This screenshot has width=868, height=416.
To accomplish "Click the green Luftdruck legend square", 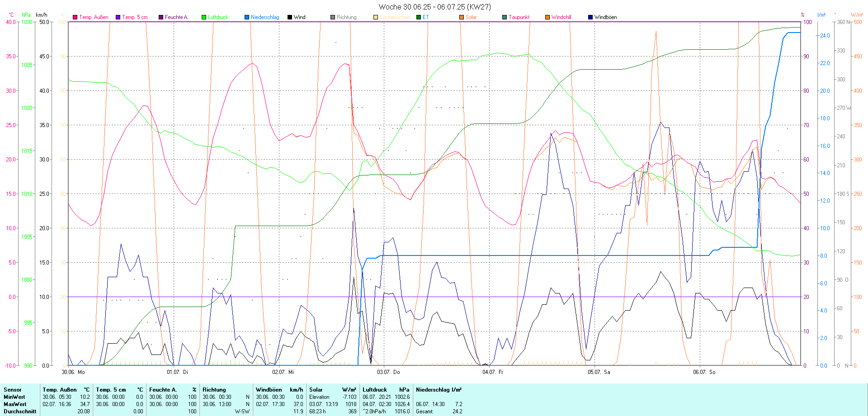I will tap(204, 17).
